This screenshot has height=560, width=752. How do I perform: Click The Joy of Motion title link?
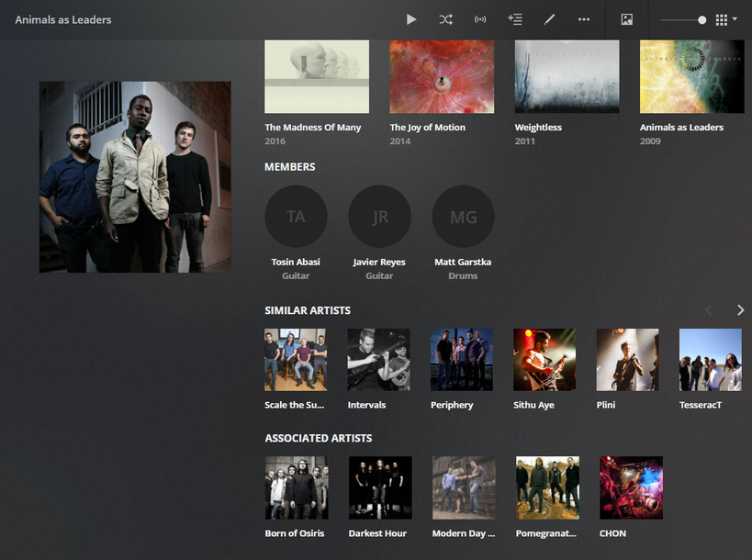coord(427,128)
